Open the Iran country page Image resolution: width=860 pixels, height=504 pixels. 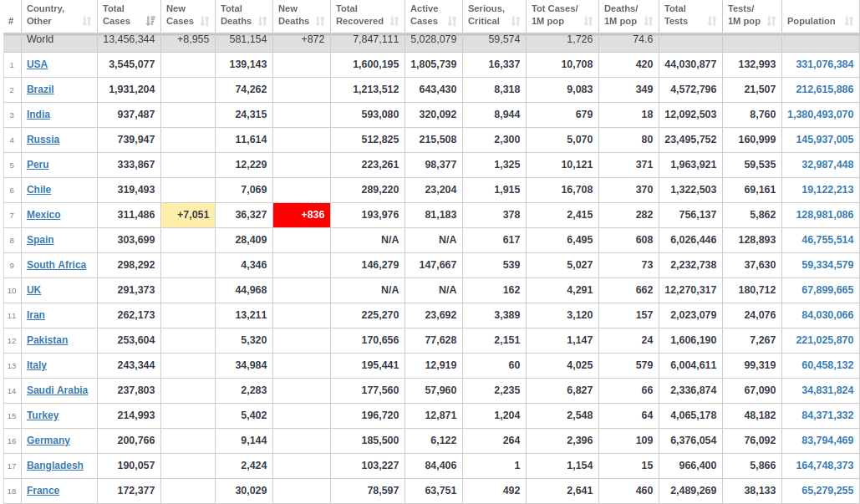tap(36, 315)
